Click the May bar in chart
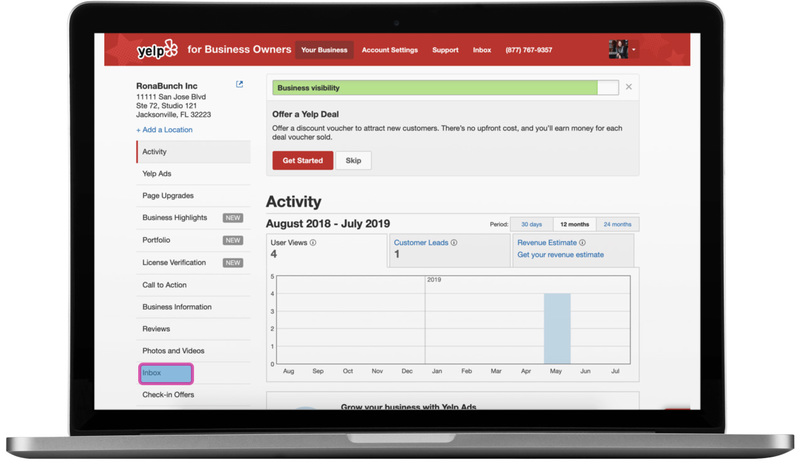 [x=557, y=328]
